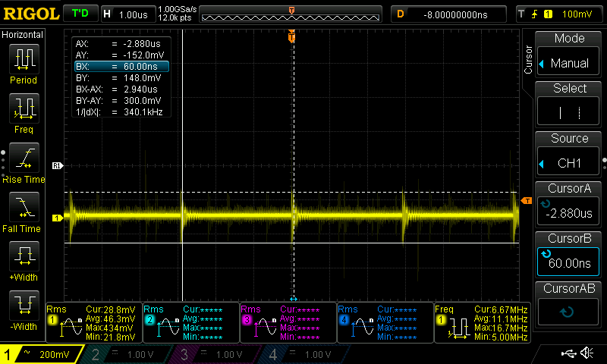Click the yellow channel 1 ground marker

tap(58, 218)
